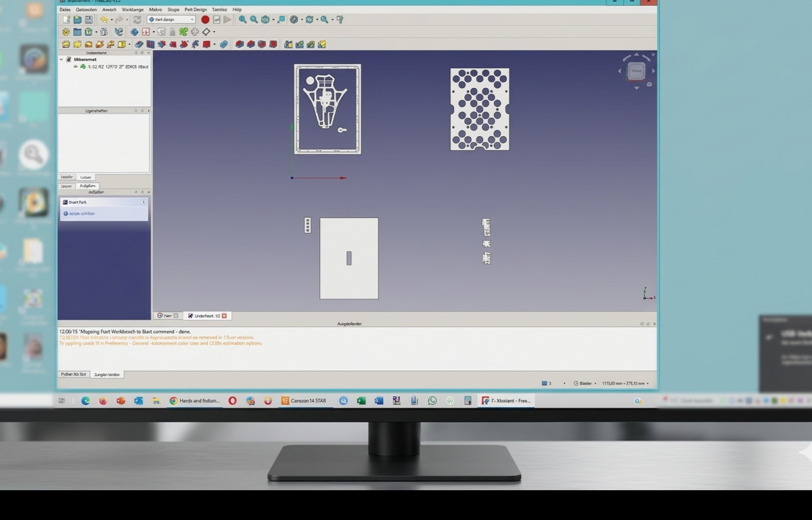The height and width of the screenshot is (520, 812).
Task: Open the 'Pelt Design' menu
Action: tap(196, 9)
